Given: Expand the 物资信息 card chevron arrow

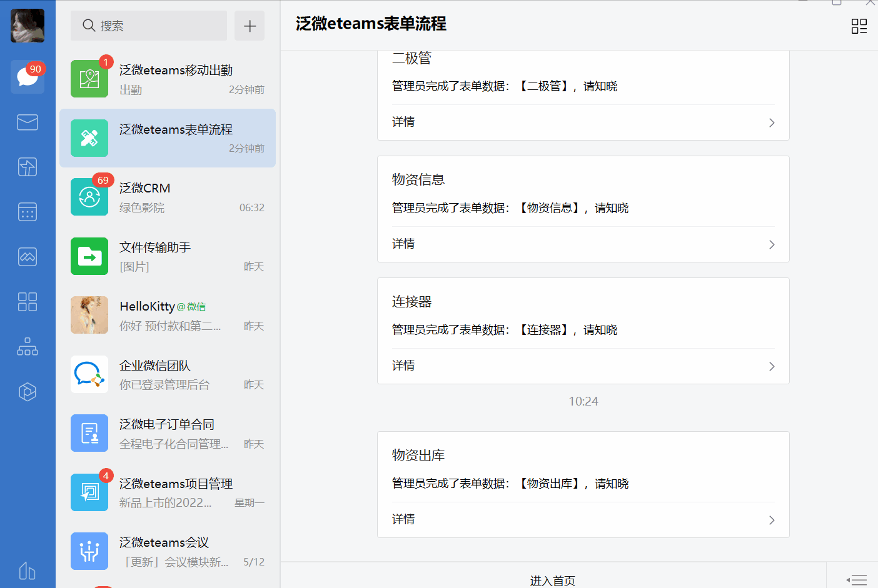Looking at the screenshot, I should click(x=772, y=245).
